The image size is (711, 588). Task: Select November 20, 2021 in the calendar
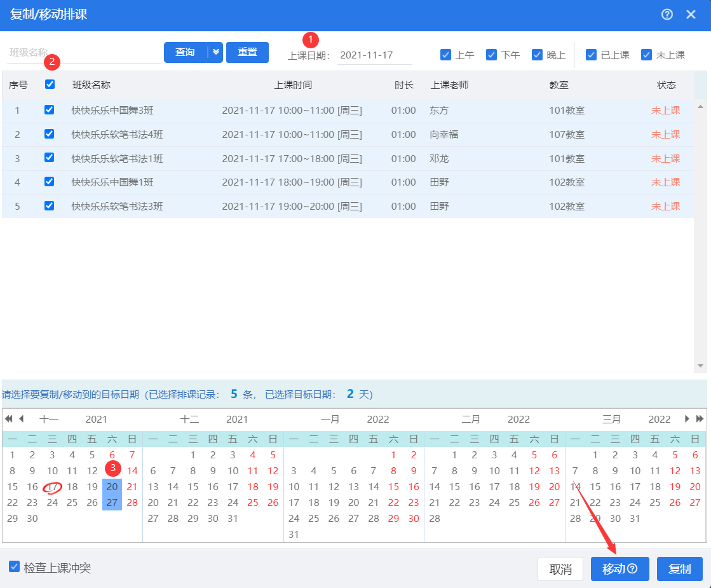pos(112,486)
